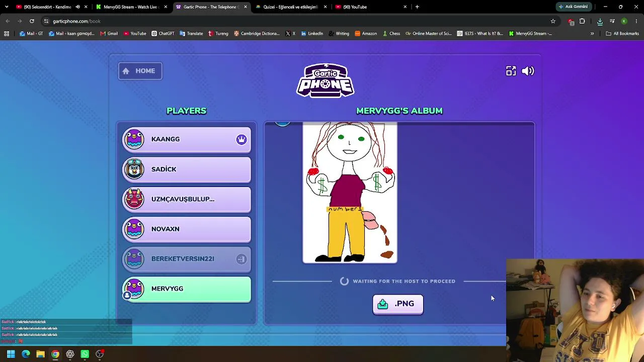Open File Explorer from the taskbar
Image resolution: width=644 pixels, height=362 pixels.
pyautogui.click(x=40, y=354)
